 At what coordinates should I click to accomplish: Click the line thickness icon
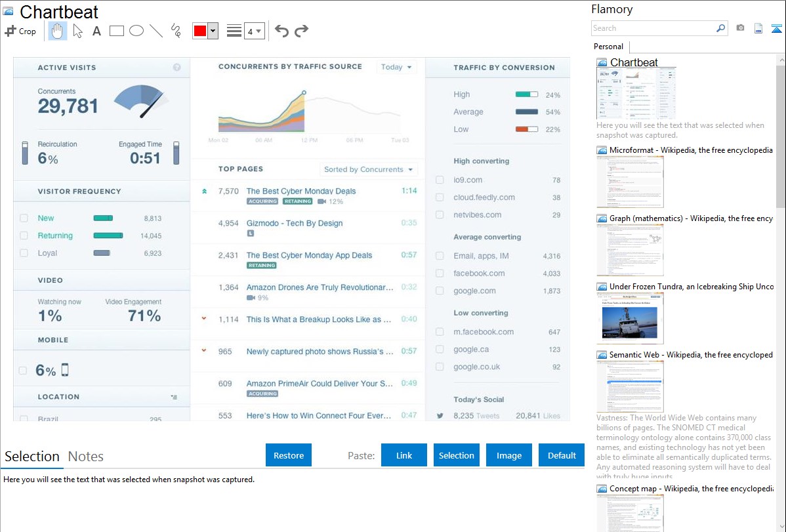click(234, 31)
